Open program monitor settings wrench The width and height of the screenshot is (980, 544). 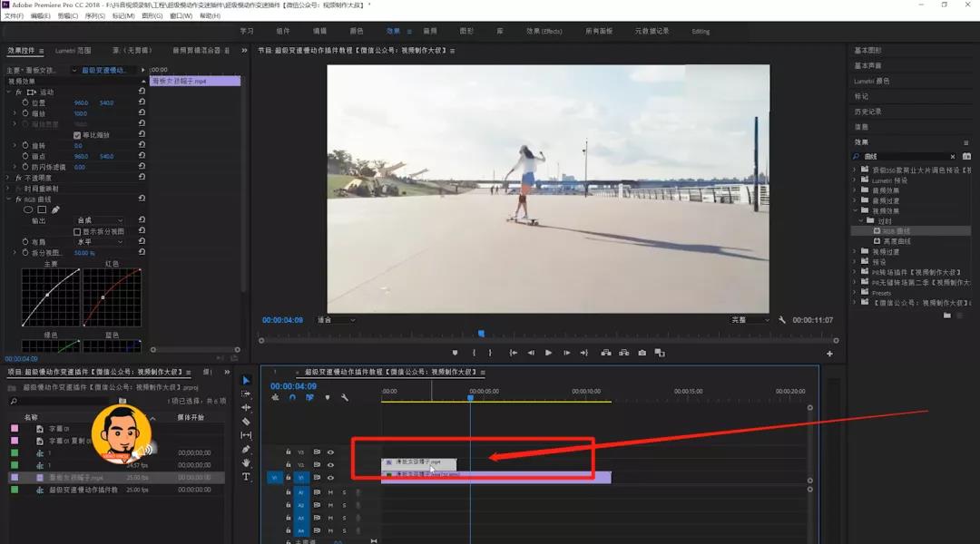point(781,320)
